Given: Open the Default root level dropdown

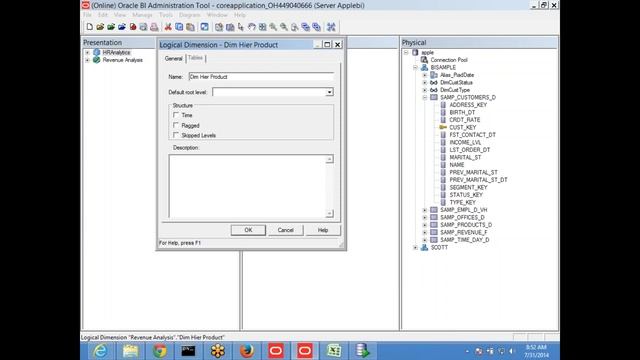Looking at the screenshot, I should (x=329, y=92).
